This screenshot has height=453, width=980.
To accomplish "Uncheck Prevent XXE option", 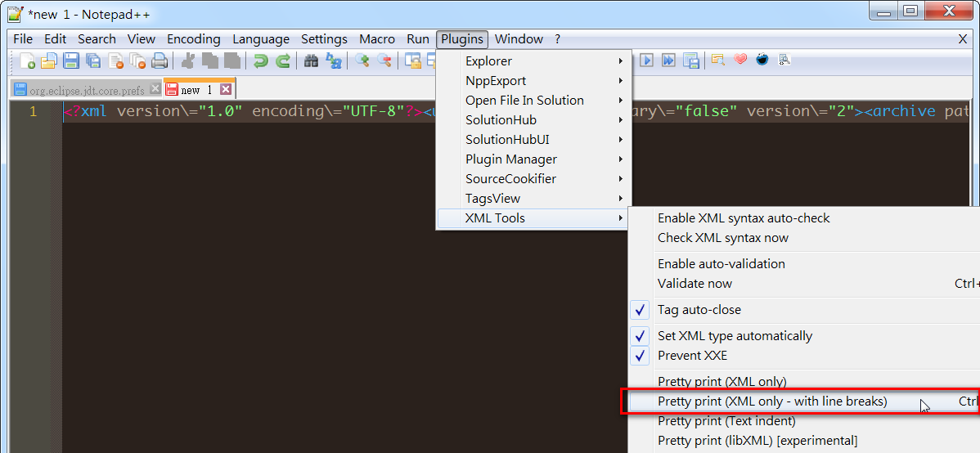I will point(803,356).
